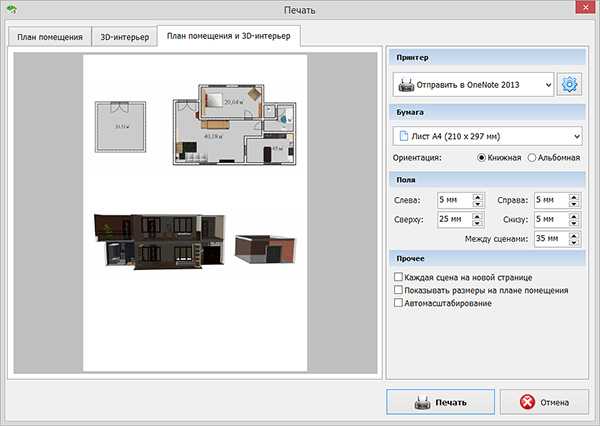Toggle Показывать размеры на плане помещения

point(400,290)
